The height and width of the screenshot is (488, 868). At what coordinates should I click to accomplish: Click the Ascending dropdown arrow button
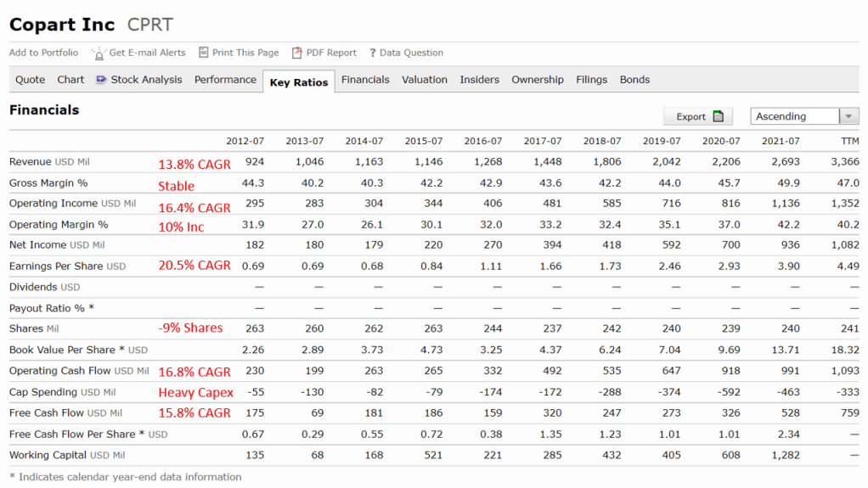pos(849,116)
